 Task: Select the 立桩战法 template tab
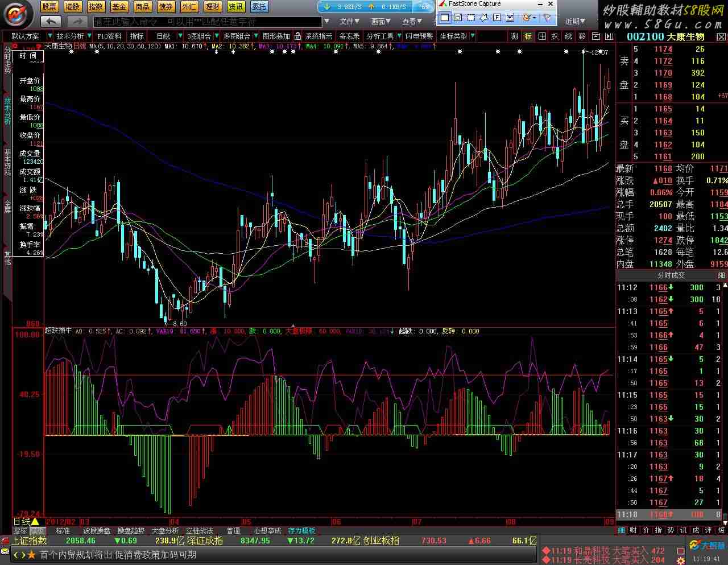(200, 530)
